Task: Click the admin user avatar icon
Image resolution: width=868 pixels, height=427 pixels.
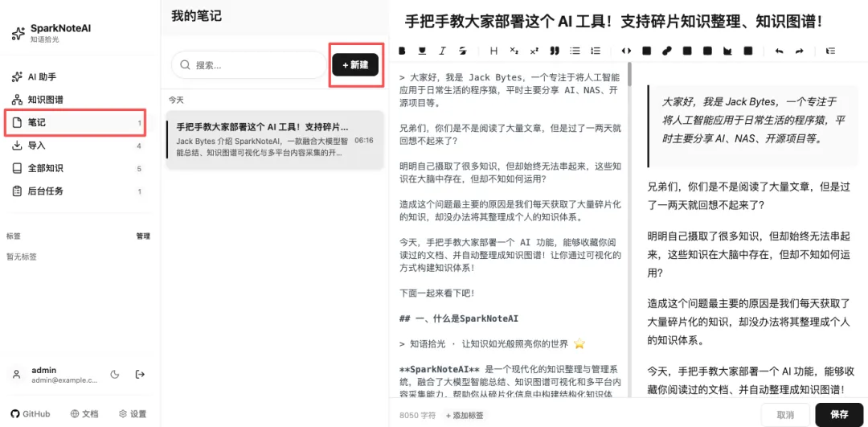Action: pyautogui.click(x=17, y=375)
